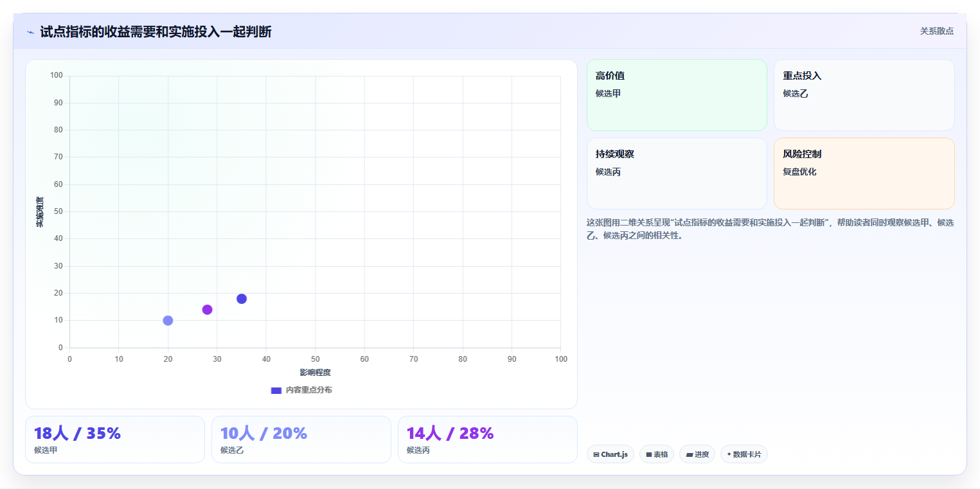Click the 10人 / 20% stat card
Screen dimensions: 980x489
[301, 440]
